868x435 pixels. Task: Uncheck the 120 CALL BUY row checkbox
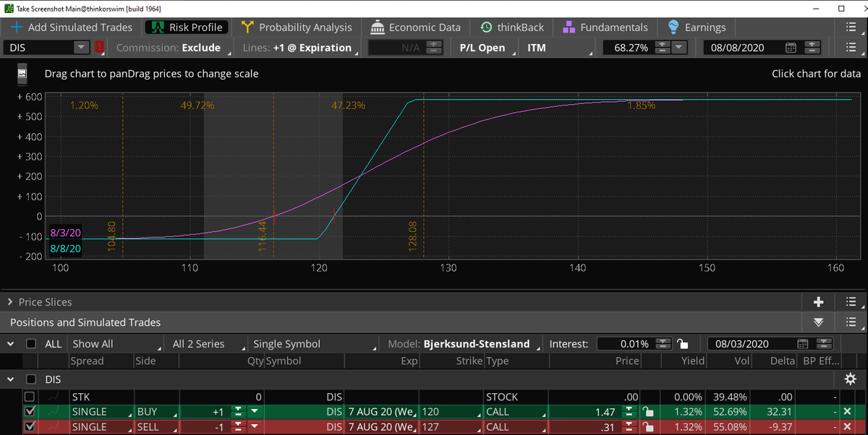tap(29, 412)
